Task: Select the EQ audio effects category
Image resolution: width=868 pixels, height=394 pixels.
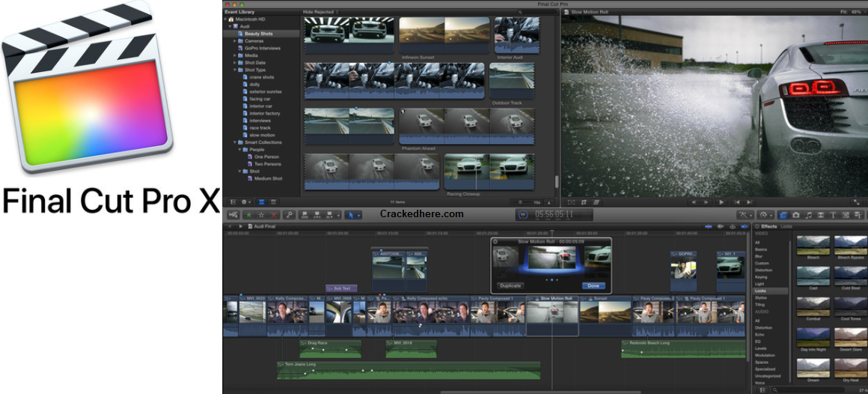Action: coord(757,342)
